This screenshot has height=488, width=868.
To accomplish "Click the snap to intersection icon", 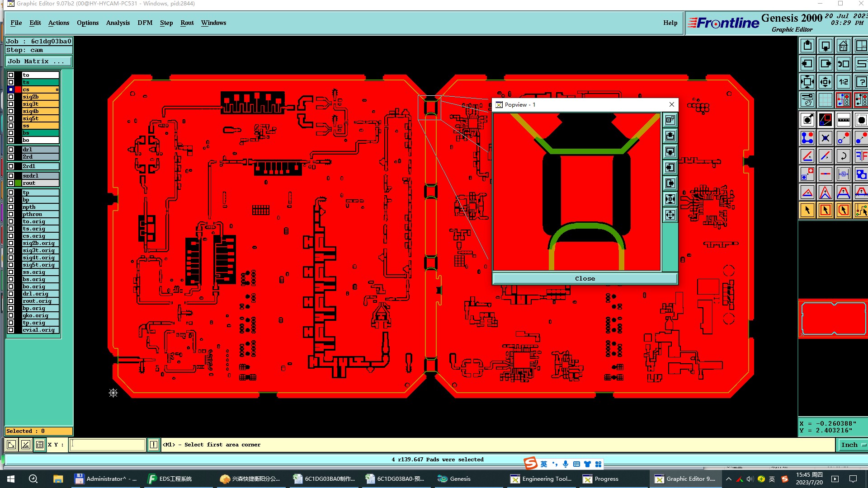I will [825, 138].
